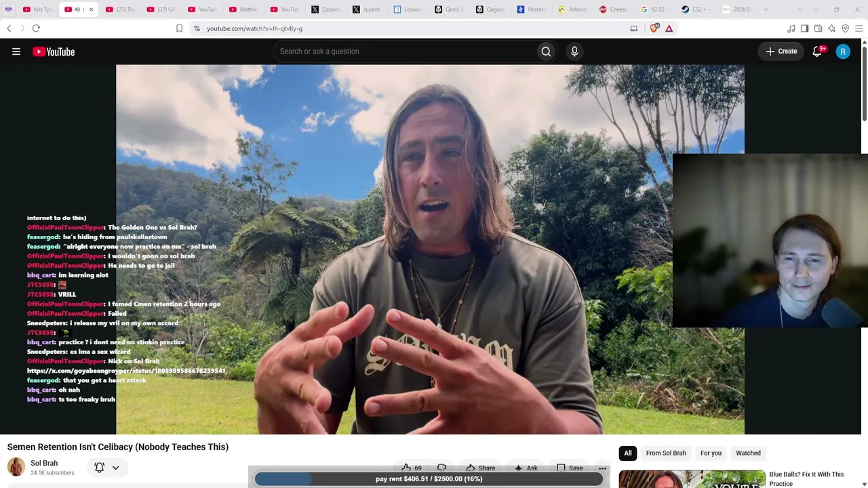The width and height of the screenshot is (868, 488).
Task: Click the video title text
Action: point(118,447)
